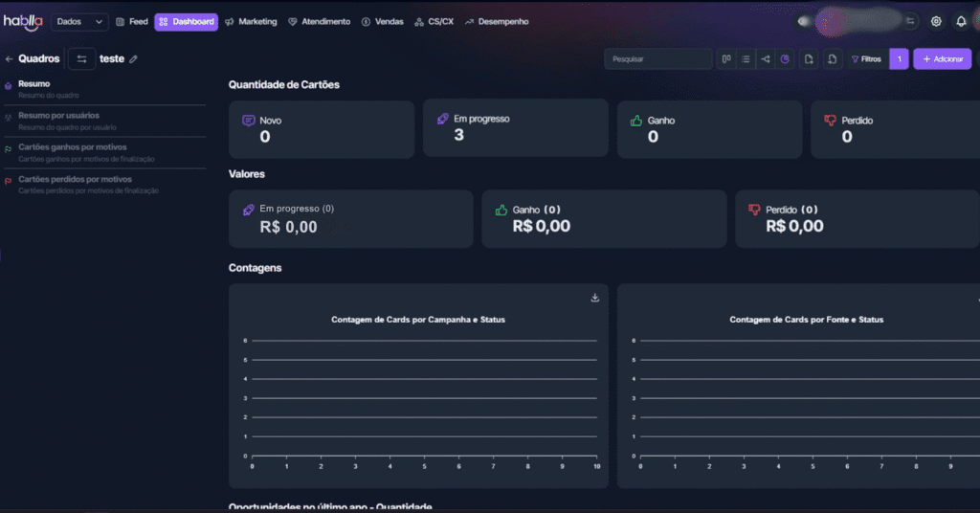Click the switch board button beside Quadros
The height and width of the screenshot is (513, 980).
click(x=81, y=59)
